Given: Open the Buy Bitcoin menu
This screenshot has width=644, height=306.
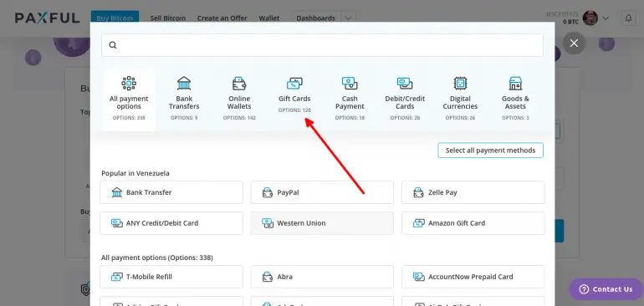Looking at the screenshot, I should point(115,18).
